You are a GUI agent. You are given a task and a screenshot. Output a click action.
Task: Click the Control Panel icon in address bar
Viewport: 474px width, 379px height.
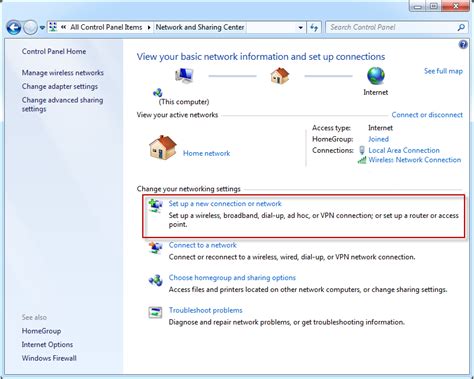click(53, 27)
